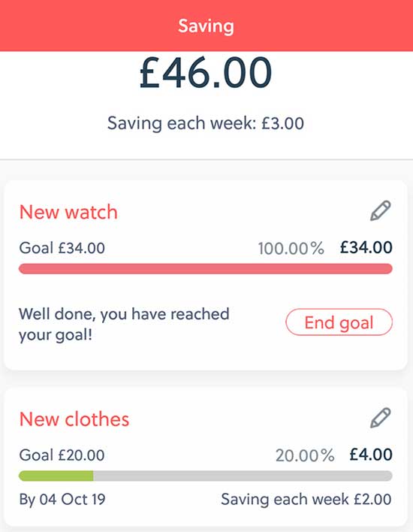Tap the Saving header title

(206, 26)
